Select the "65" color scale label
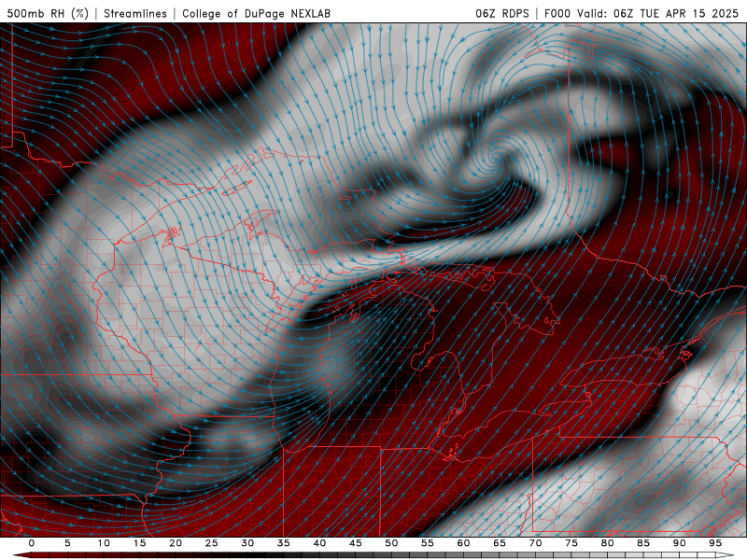 coord(500,543)
